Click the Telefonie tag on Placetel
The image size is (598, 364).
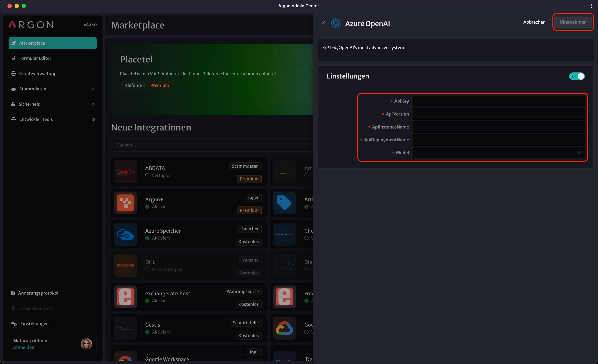pyautogui.click(x=132, y=85)
